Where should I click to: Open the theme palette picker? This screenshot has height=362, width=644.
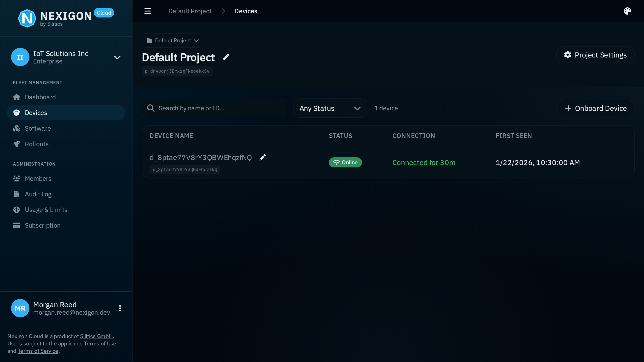point(627,11)
